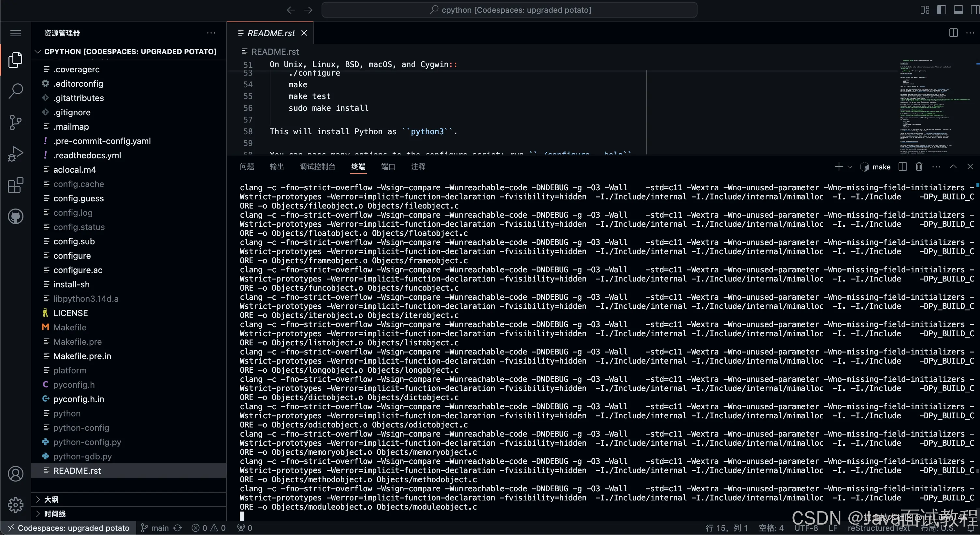Create a new terminal with plus icon

point(839,167)
